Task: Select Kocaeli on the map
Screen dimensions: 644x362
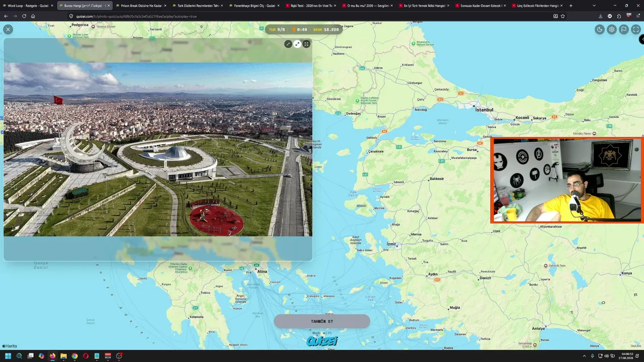Action: coord(522,118)
